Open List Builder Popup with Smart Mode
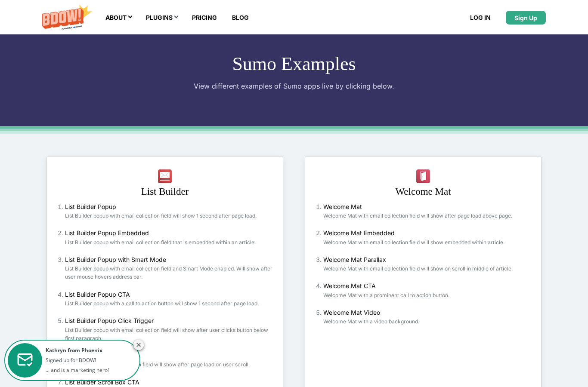588x387 pixels. click(x=115, y=260)
